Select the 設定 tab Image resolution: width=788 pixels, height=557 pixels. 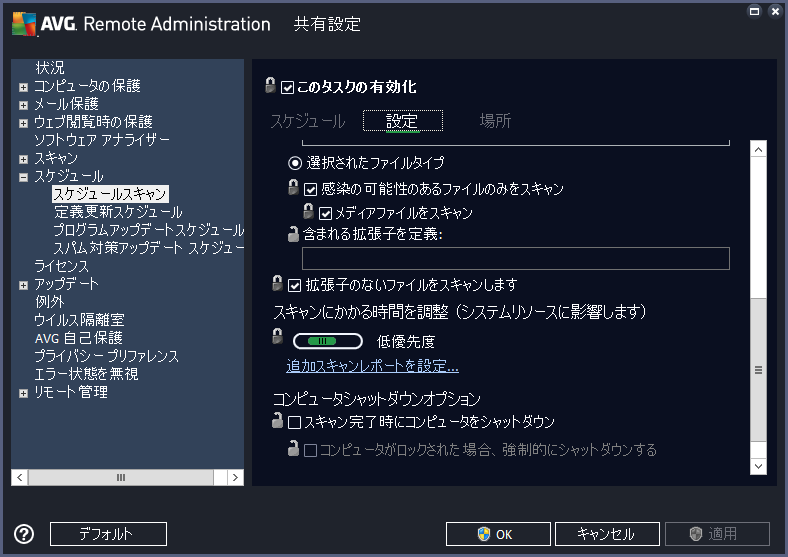403,121
